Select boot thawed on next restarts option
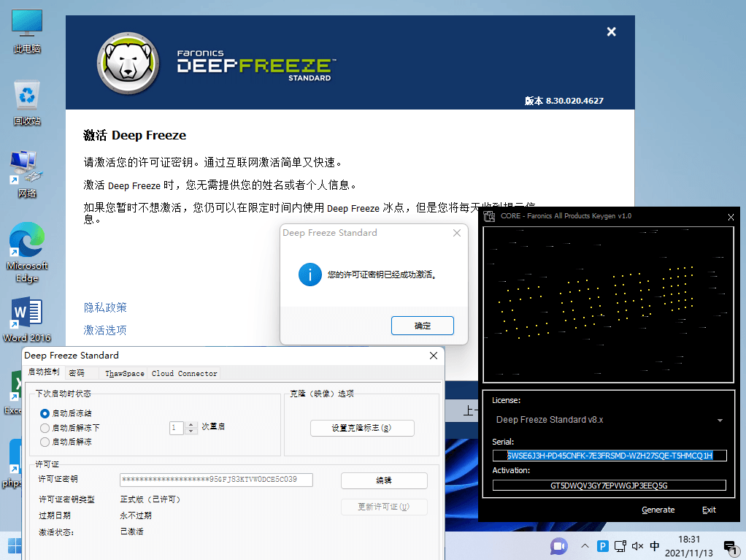 (x=45, y=428)
